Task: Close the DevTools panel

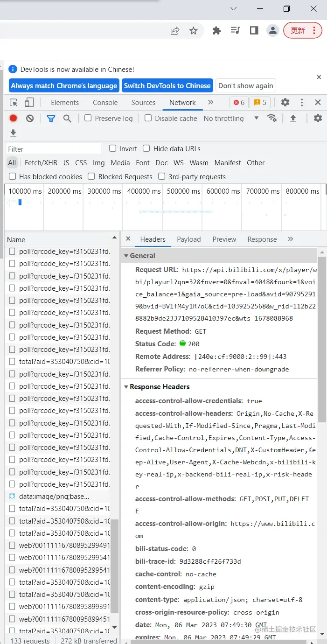Action: (318, 103)
